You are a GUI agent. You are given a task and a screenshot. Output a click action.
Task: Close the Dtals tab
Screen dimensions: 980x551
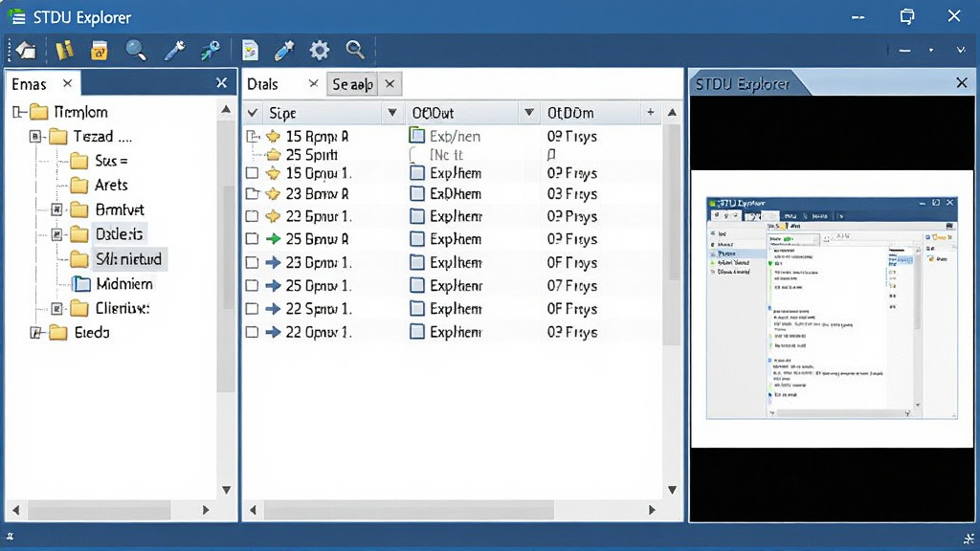(x=314, y=83)
